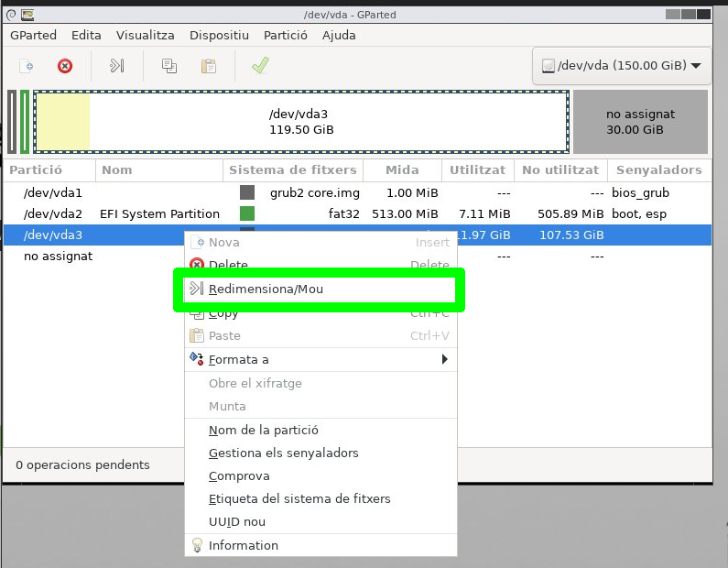Open the /dev/vda (150.00 GiB) device selector
This screenshot has width=728, height=568.
pyautogui.click(x=621, y=66)
